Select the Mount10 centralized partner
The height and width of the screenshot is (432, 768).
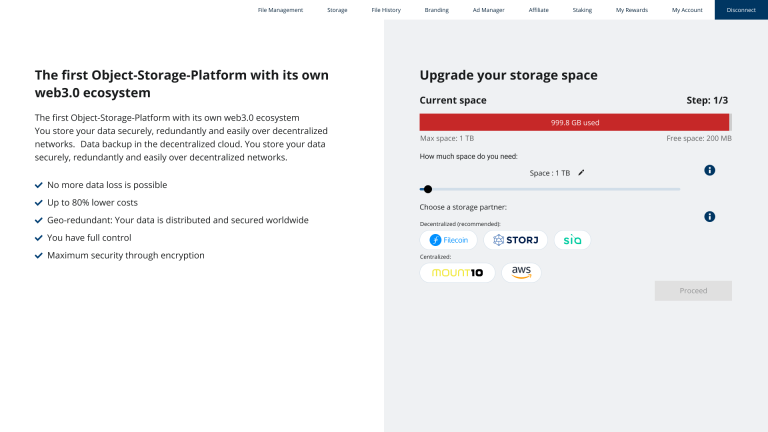tap(457, 272)
